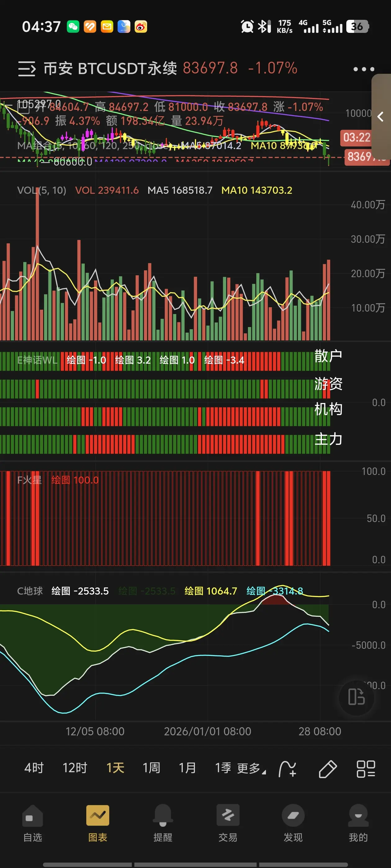391x868 pixels.
Task: Tap 游资 row label
Action: click(328, 384)
